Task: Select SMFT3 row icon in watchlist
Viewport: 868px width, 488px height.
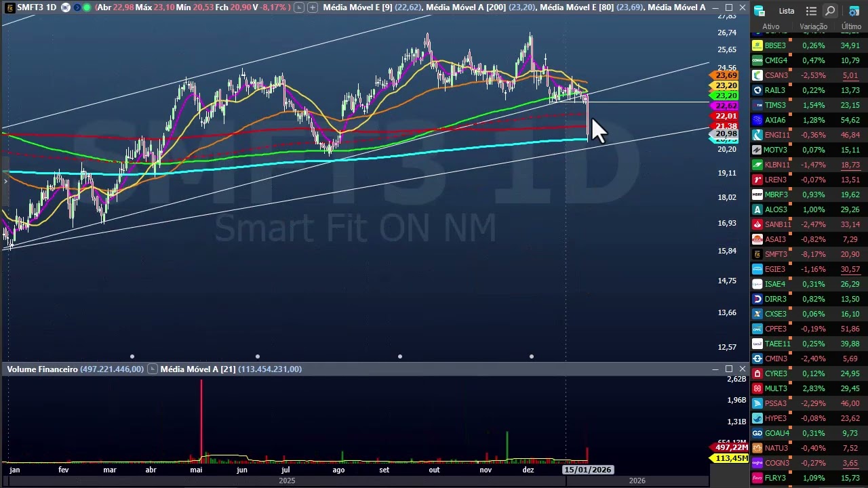Action: [757, 254]
